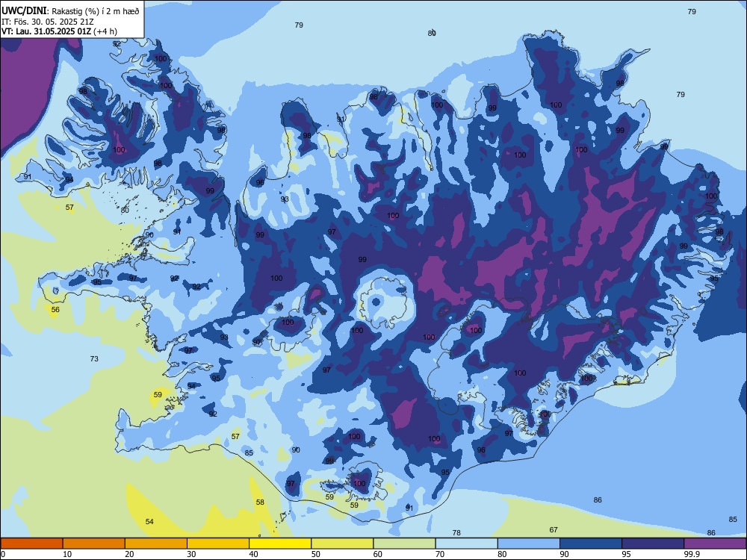The width and height of the screenshot is (747, 560).
Task: Click the map humidity value "56"
Action: (x=55, y=310)
